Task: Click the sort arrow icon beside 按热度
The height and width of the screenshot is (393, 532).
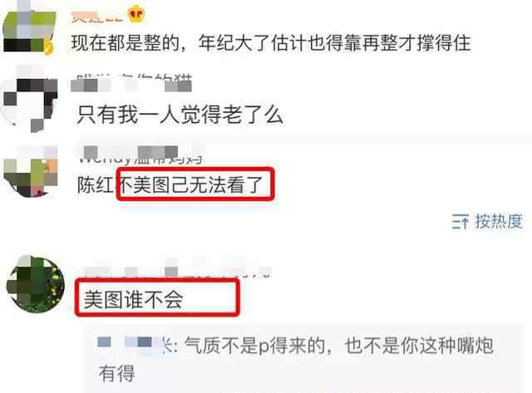Action: coord(461,222)
